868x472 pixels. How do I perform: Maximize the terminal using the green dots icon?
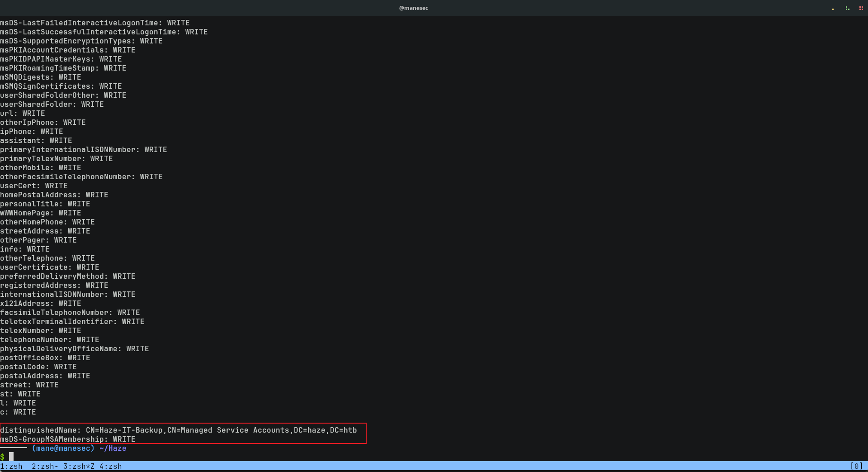[847, 8]
